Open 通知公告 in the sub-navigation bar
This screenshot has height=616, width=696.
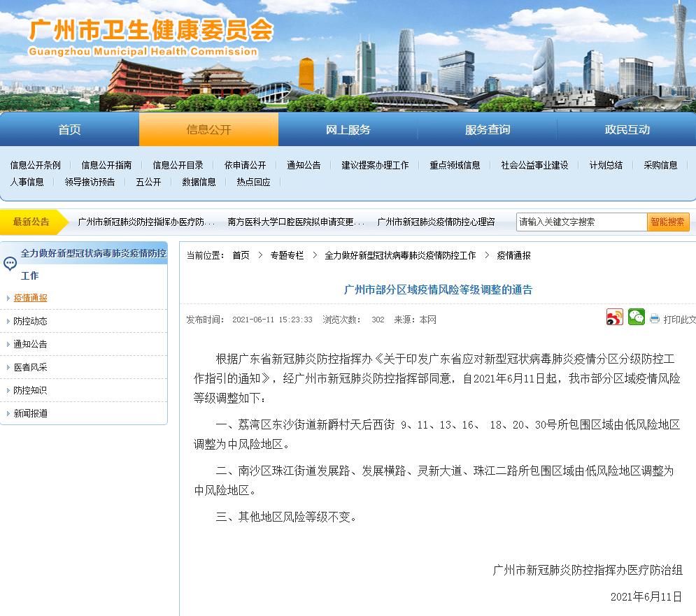(304, 165)
